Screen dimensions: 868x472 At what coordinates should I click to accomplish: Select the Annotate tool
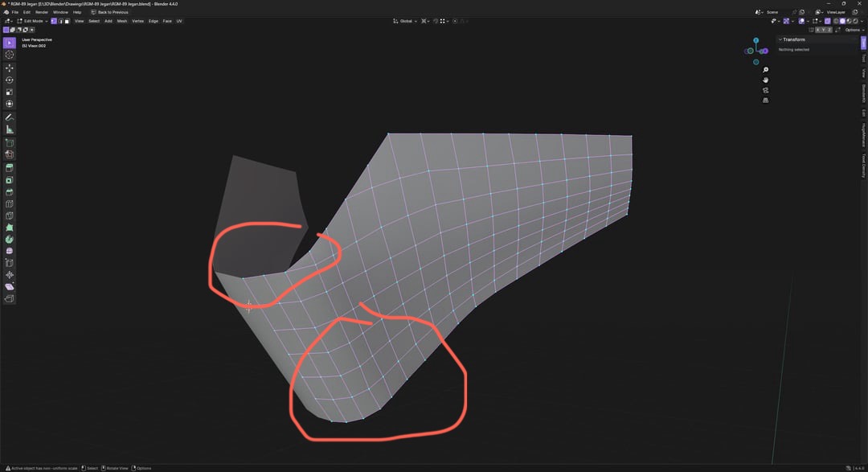point(10,117)
